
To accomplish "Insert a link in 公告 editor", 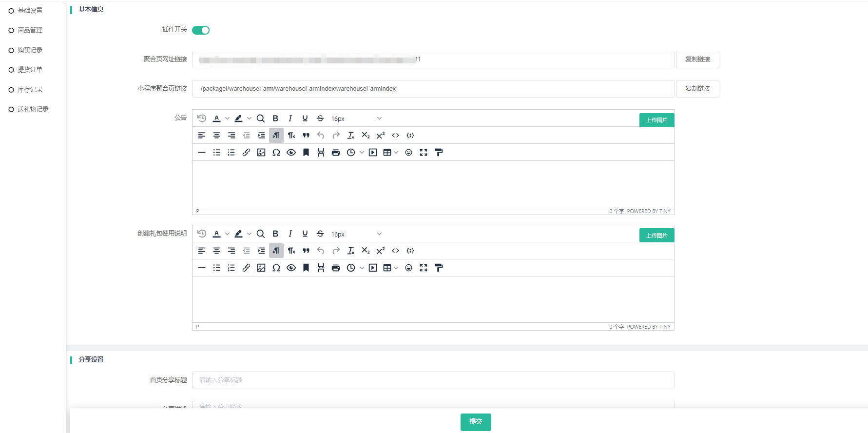I will pyautogui.click(x=247, y=153).
